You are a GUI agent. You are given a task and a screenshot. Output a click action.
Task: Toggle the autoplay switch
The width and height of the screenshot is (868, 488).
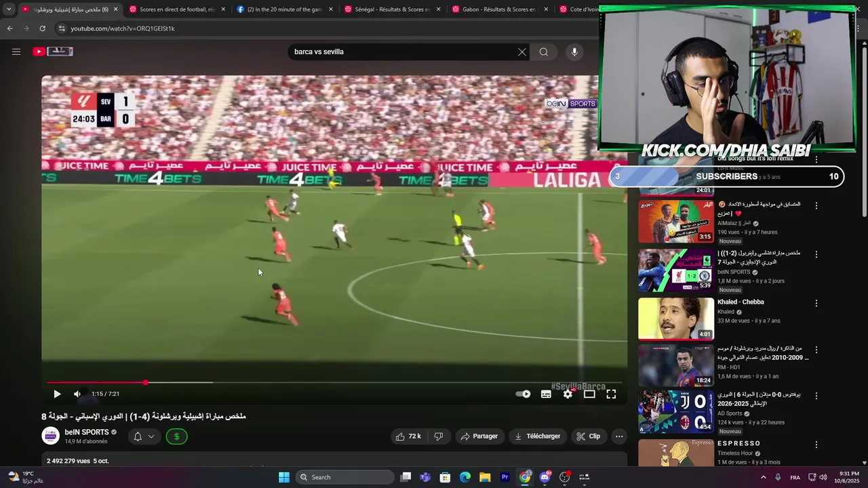(x=523, y=394)
